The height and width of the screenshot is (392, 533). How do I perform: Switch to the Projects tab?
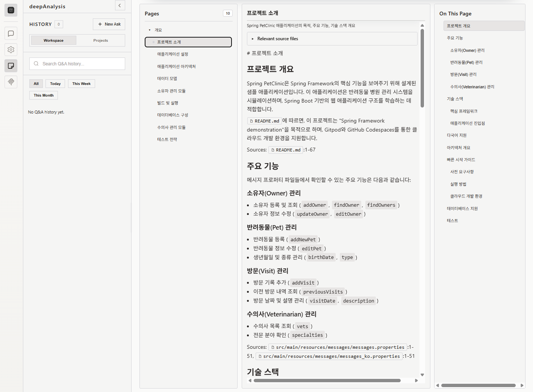[x=100, y=40]
